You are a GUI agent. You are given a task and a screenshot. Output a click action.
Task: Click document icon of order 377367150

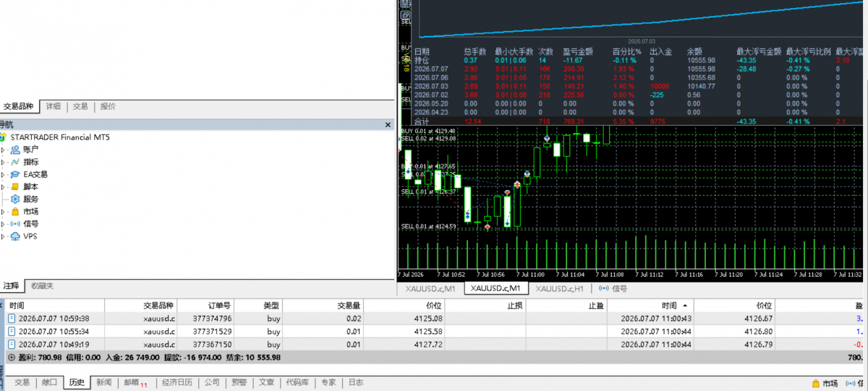12,344
